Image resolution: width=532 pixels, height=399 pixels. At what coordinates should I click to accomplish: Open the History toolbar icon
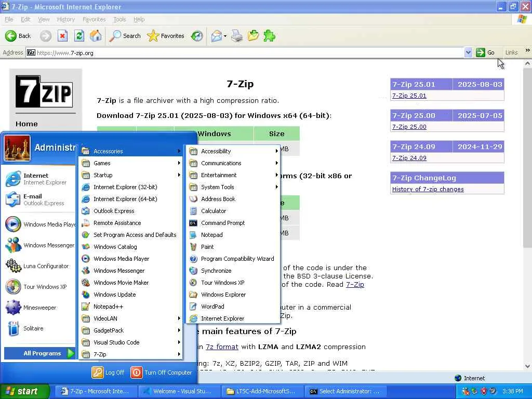pyautogui.click(x=197, y=36)
